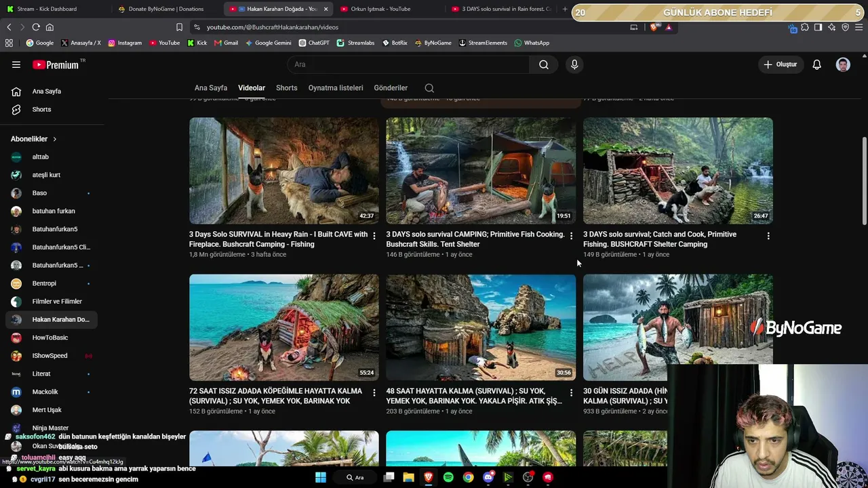Viewport: 868px width, 488px height.
Task: Open HowToBasic channel in subscriptions
Action: [x=52, y=338]
